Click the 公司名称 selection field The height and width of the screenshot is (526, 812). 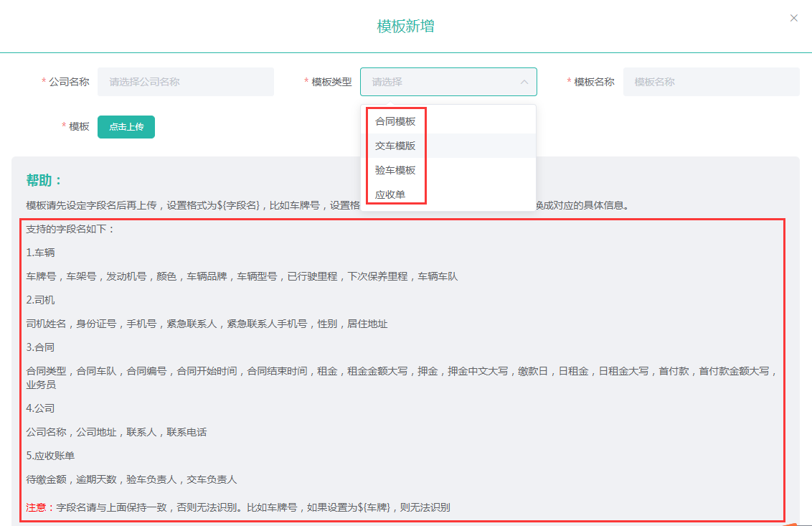click(x=185, y=82)
